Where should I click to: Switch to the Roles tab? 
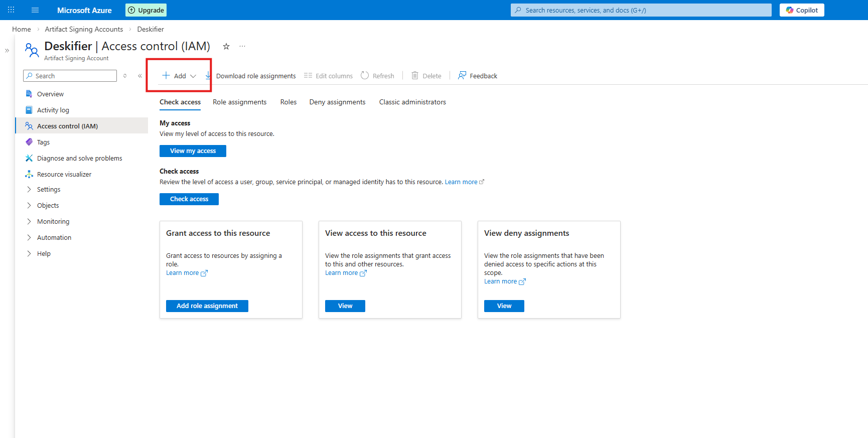[x=288, y=102]
